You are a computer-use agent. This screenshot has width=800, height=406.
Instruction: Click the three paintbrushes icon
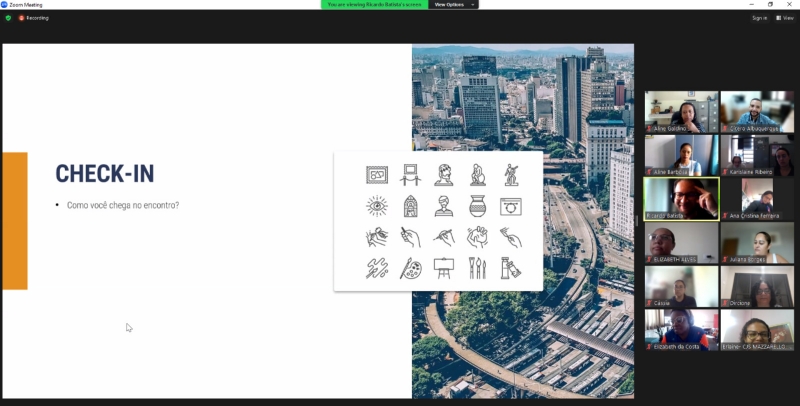477,268
